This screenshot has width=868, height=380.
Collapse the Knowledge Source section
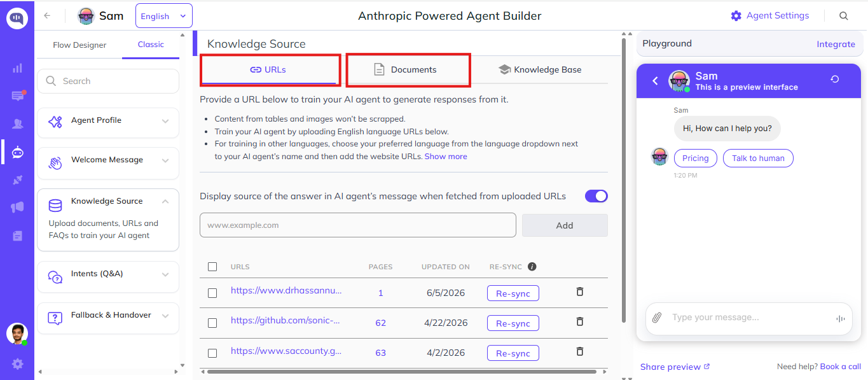tap(165, 202)
